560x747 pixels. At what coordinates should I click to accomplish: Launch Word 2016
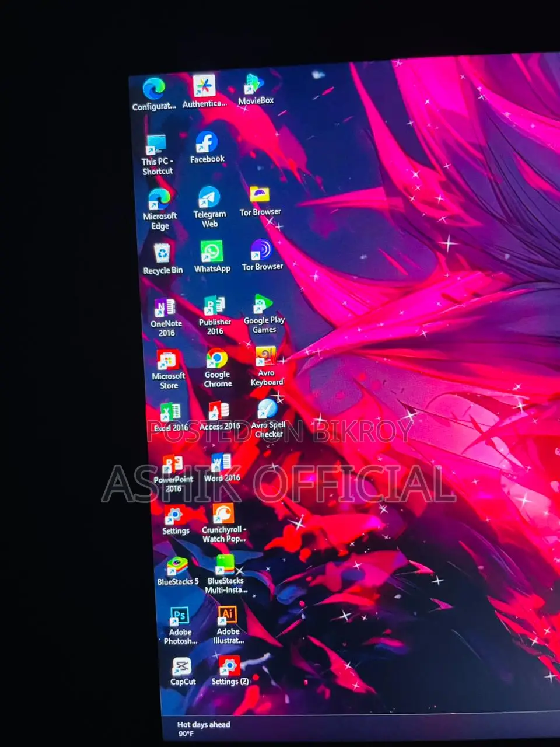pos(222,468)
